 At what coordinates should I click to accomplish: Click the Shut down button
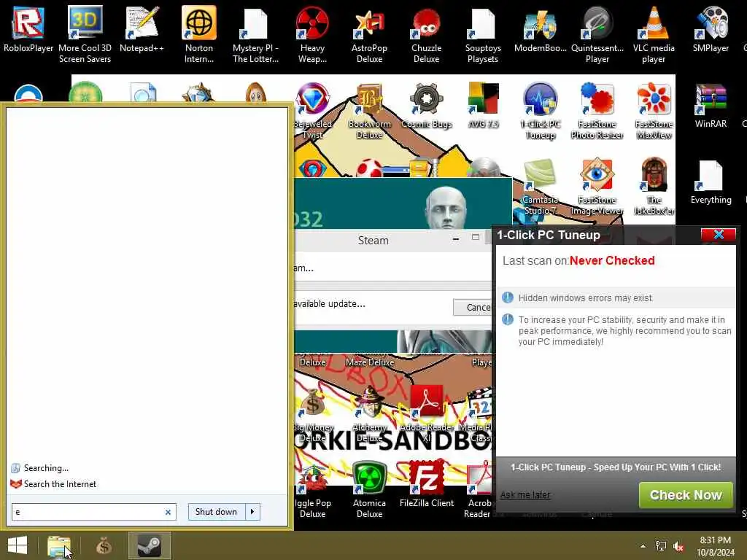pos(216,511)
